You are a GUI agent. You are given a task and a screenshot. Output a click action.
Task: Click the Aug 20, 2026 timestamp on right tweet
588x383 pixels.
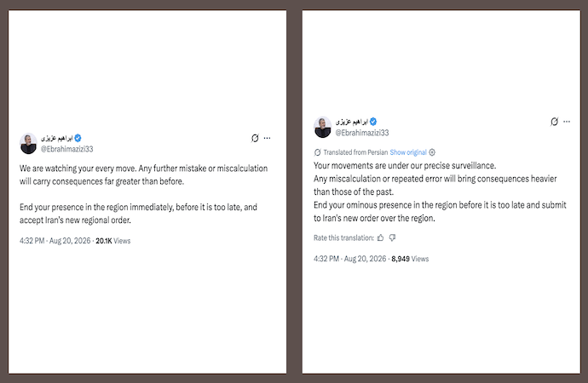click(365, 259)
